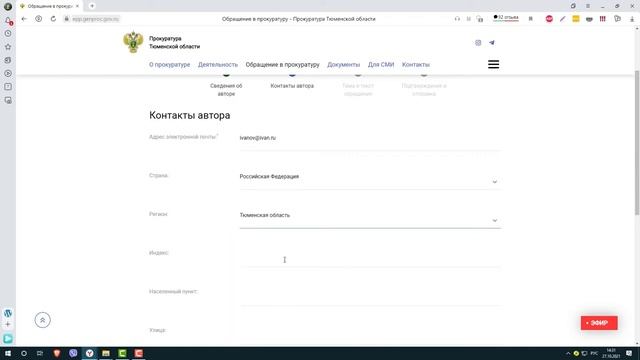Viewport: 640px width, 360px height.
Task: Open the video play icon in the browser sidebar
Action: click(8, 73)
